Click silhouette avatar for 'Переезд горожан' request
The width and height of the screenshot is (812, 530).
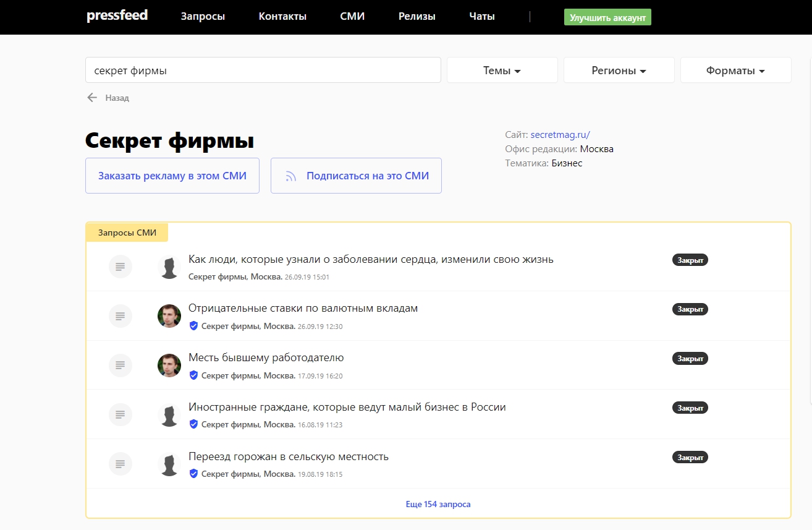169,464
